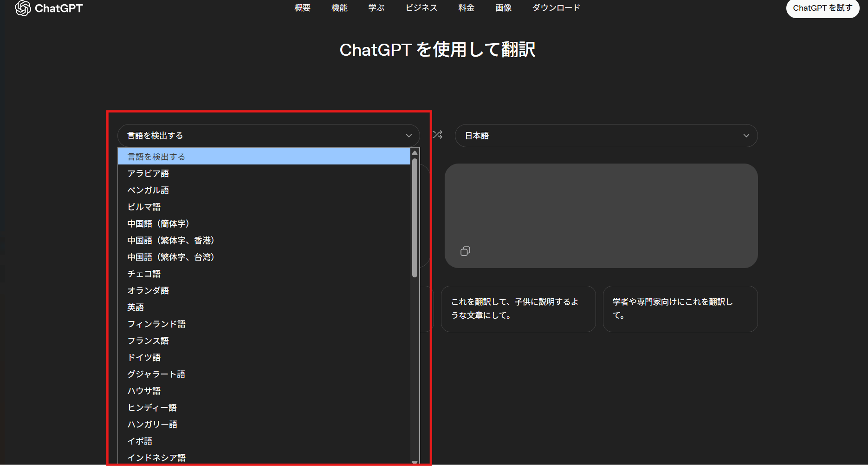Copy translation using the copy icon
Image resolution: width=868 pixels, height=466 pixels.
click(x=465, y=251)
